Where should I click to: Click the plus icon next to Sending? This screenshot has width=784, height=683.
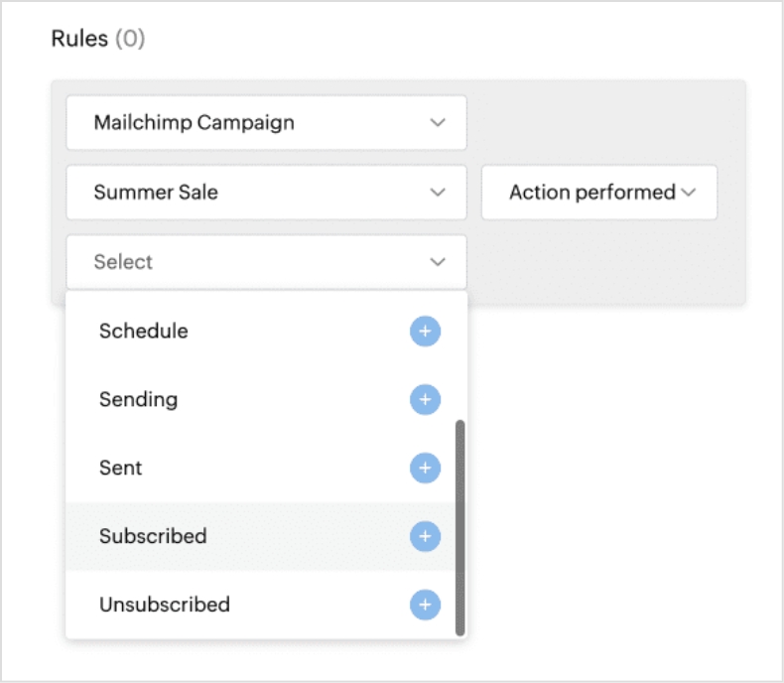click(x=425, y=400)
